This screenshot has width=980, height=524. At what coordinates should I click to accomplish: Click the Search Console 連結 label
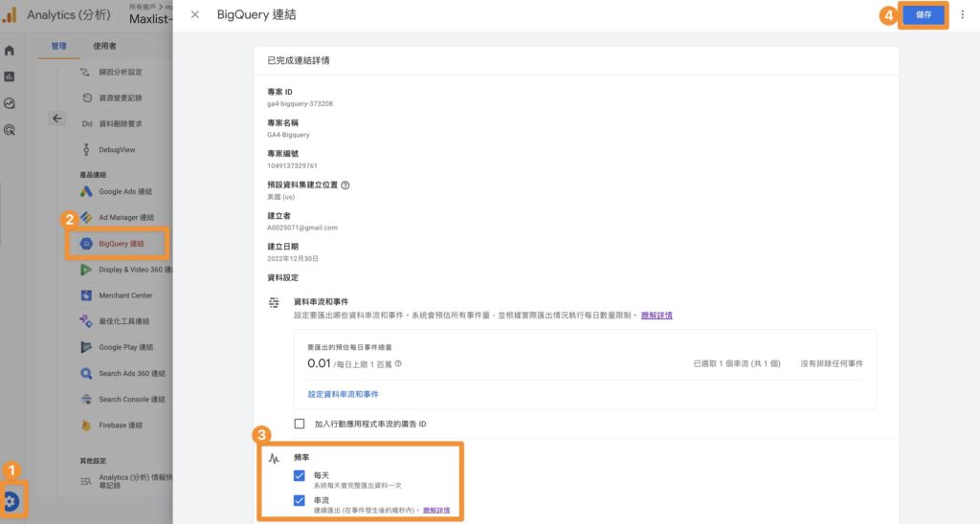(132, 399)
